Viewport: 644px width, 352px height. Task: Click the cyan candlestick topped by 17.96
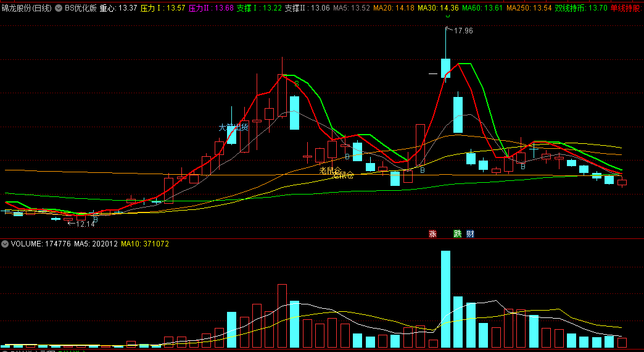445,69
